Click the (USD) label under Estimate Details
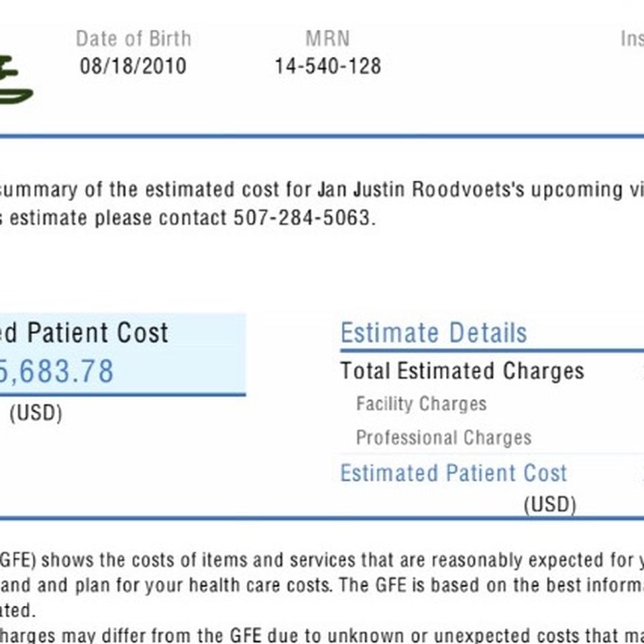The width and height of the screenshot is (644, 644). pos(550,504)
